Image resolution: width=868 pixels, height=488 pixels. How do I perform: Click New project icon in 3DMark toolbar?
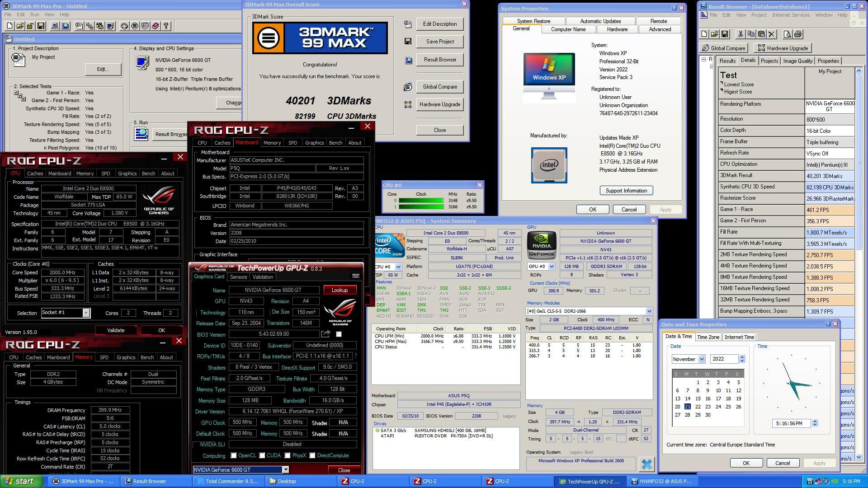pos(9,26)
